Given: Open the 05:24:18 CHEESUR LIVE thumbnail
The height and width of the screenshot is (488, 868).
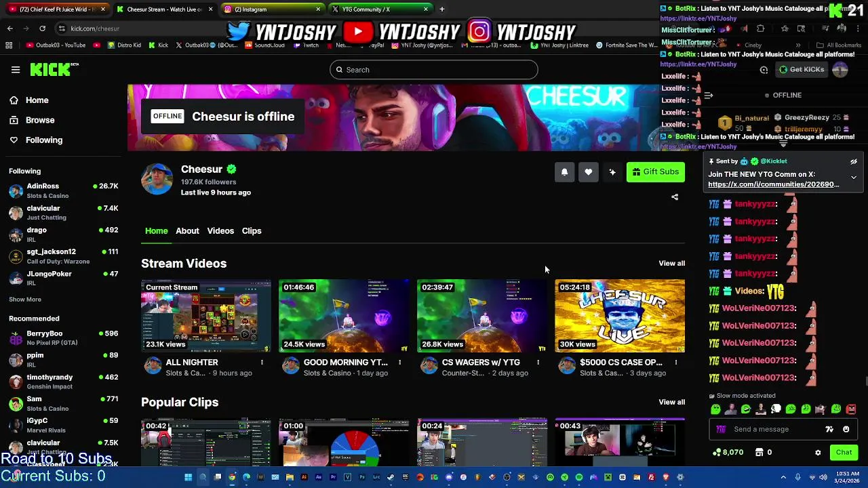Looking at the screenshot, I should pyautogui.click(x=620, y=316).
